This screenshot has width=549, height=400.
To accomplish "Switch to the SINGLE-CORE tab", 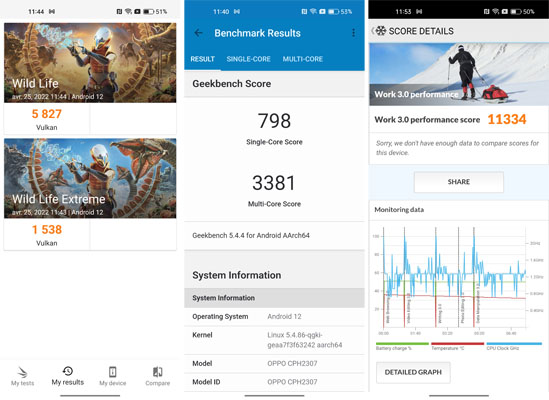I will pyautogui.click(x=248, y=59).
